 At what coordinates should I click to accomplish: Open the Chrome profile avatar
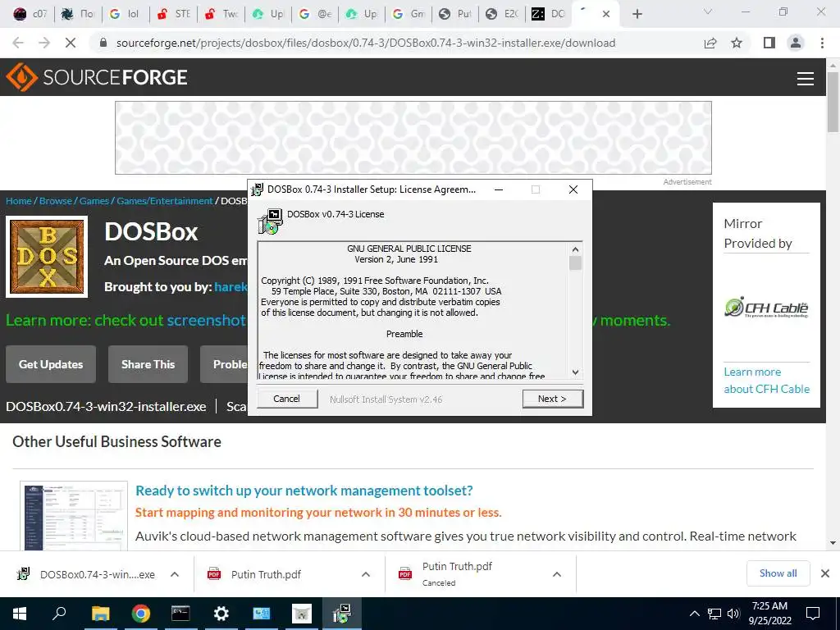[x=796, y=43]
